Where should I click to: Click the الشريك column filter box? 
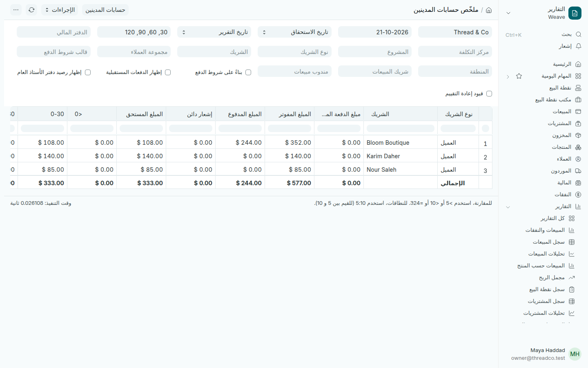[x=401, y=128]
